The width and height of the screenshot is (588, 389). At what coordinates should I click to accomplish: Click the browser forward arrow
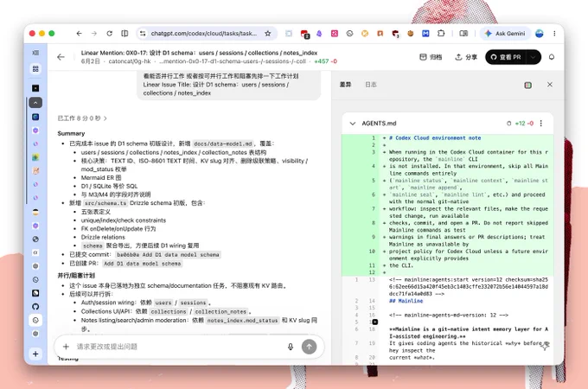pos(93,34)
